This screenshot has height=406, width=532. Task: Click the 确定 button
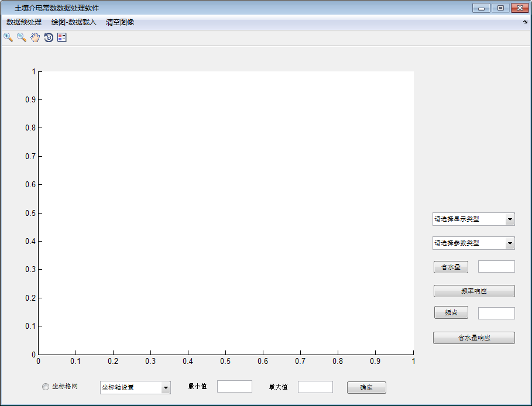366,388
